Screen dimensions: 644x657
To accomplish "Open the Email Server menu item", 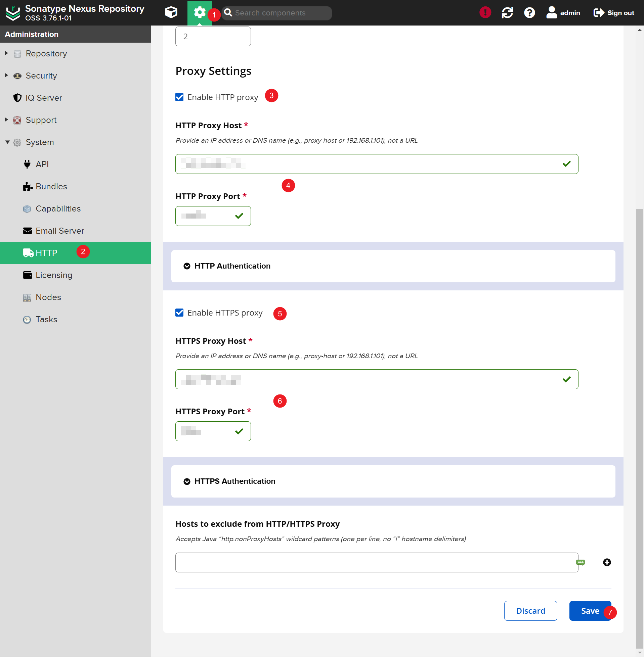I will [x=76, y=231].
